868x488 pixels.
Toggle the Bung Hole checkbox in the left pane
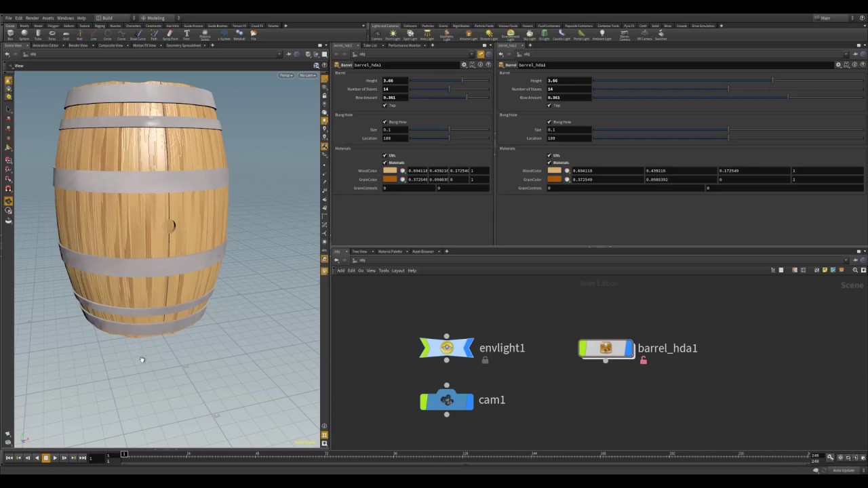tap(384, 122)
